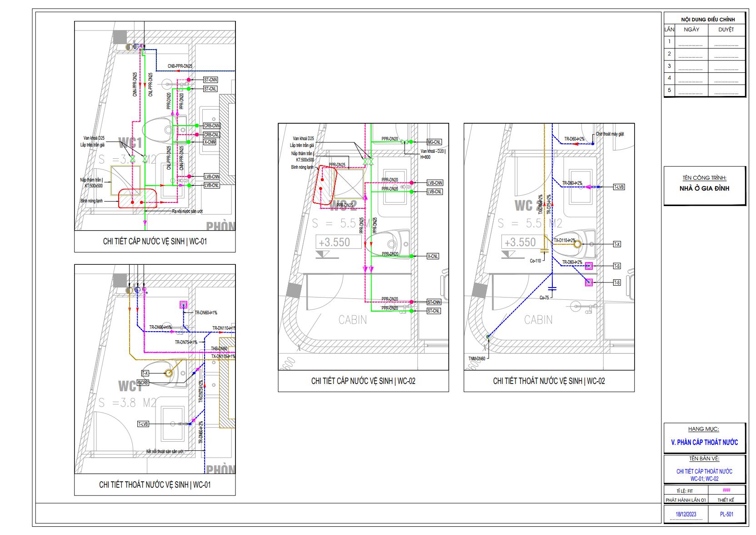Click the 'MG-CNL' tag box
Image resolution: width=756 pixels, height=535 pixels.
(434, 142)
